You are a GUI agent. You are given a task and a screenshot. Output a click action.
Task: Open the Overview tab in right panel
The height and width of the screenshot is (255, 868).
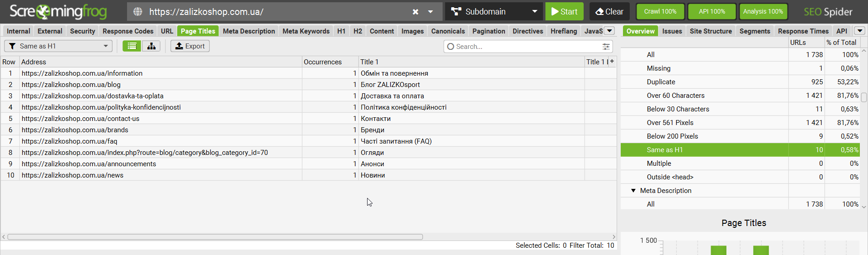[640, 31]
